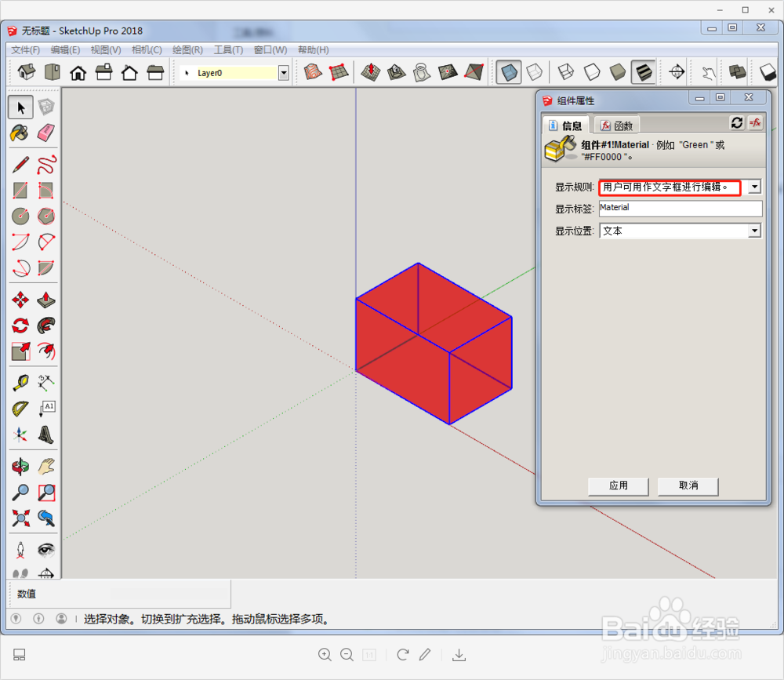This screenshot has width=784, height=680.
Task: Select the 3D Text tool
Action: tap(46, 435)
